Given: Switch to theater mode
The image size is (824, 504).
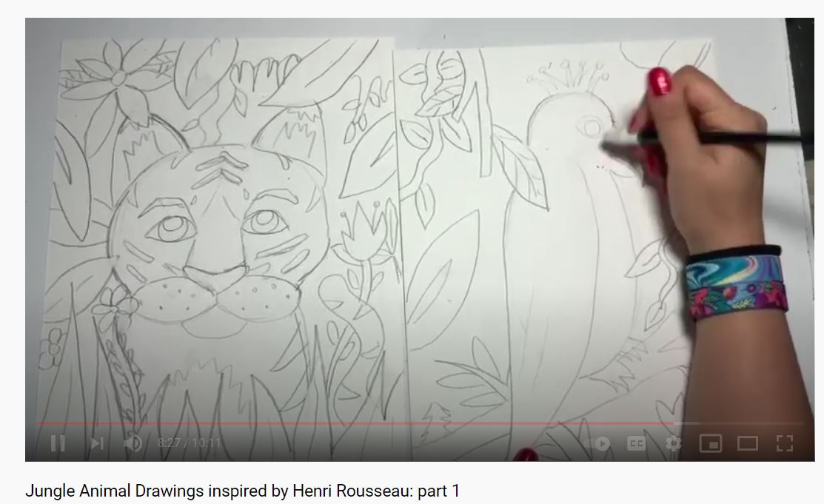Looking at the screenshot, I should pos(748,443).
